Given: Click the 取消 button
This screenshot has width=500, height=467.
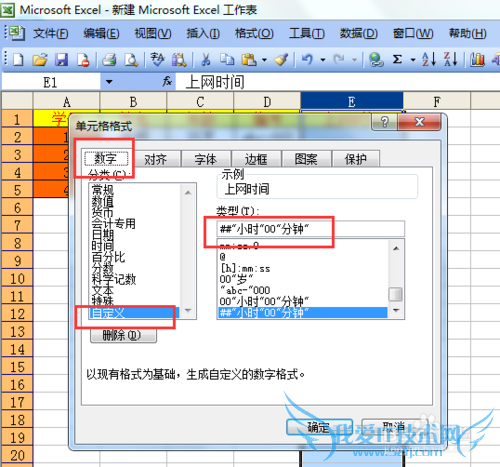Looking at the screenshot, I should click(394, 426).
